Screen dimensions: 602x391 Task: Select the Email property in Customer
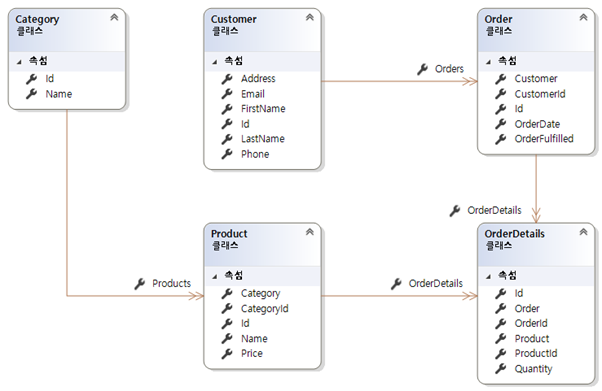[253, 94]
